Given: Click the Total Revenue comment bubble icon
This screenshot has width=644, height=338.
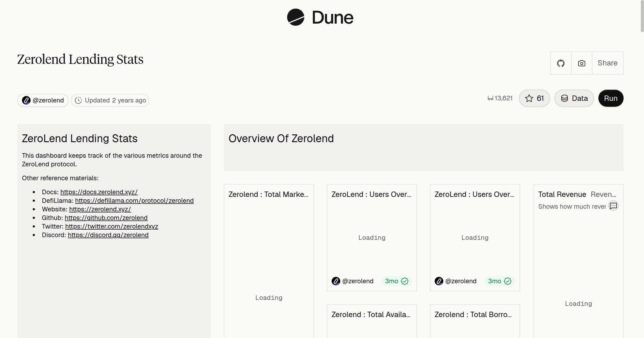Looking at the screenshot, I should pos(613,206).
